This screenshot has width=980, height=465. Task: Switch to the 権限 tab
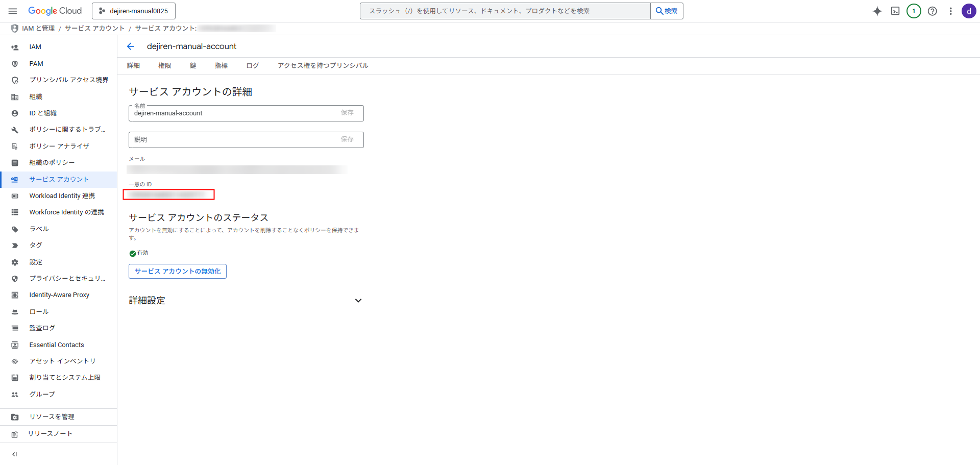164,66
